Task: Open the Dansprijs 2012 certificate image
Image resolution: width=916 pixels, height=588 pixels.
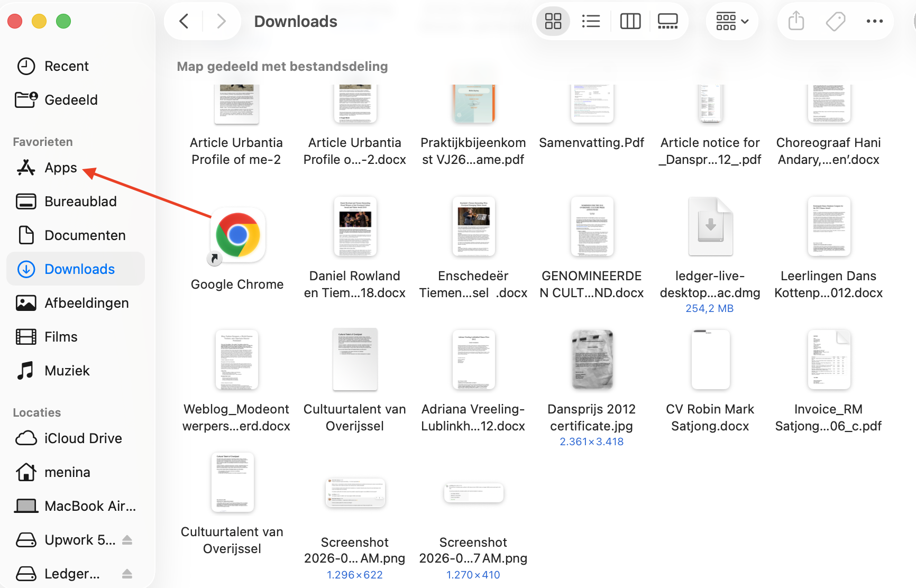Action: tap(591, 360)
